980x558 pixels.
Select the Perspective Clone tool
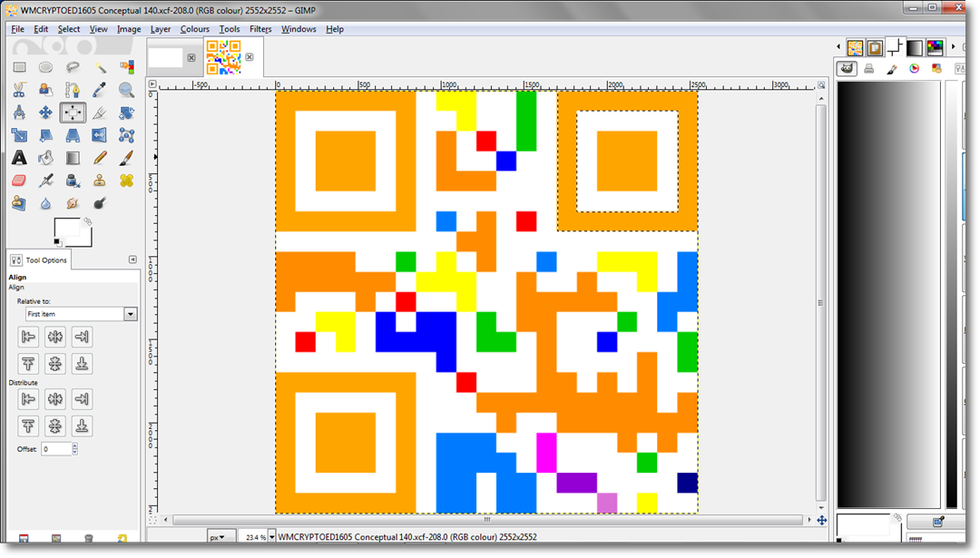tap(19, 203)
